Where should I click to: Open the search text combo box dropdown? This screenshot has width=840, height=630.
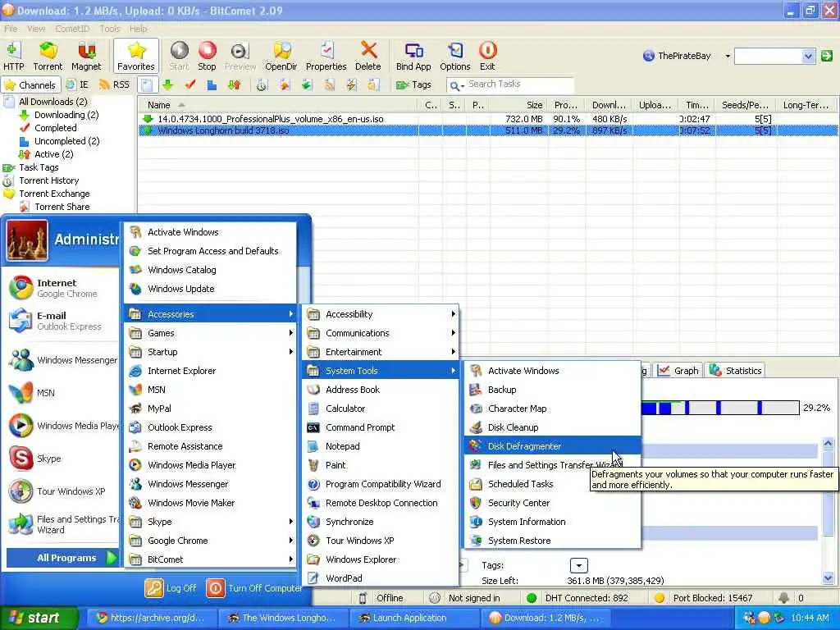click(808, 56)
